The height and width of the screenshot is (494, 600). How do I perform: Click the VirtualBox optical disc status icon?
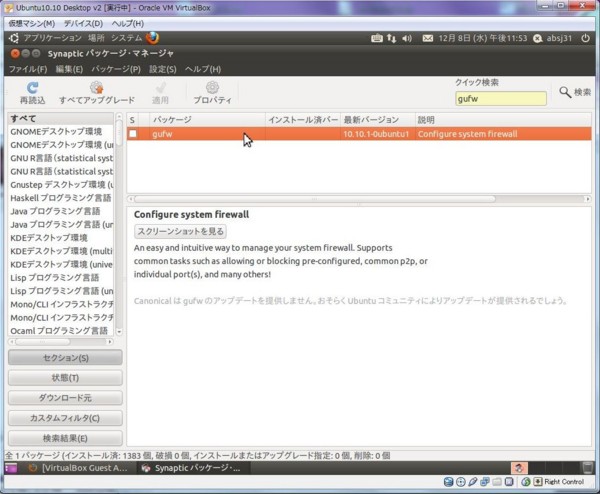click(x=461, y=482)
